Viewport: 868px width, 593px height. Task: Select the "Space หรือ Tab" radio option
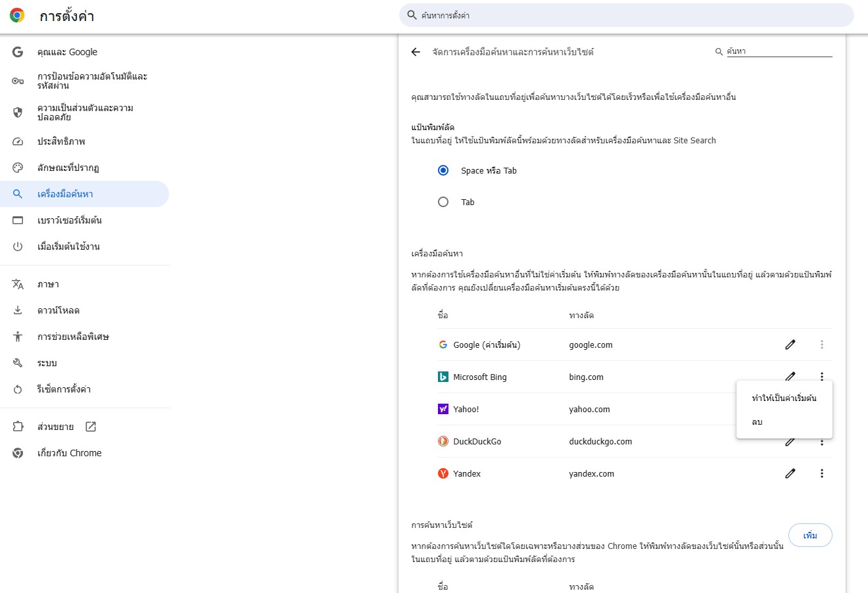443,170
